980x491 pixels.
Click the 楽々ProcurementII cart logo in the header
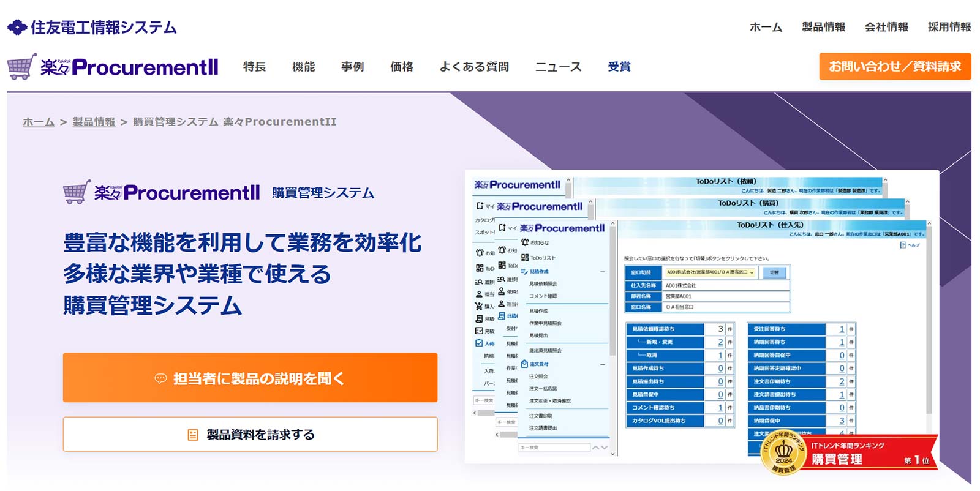(113, 66)
